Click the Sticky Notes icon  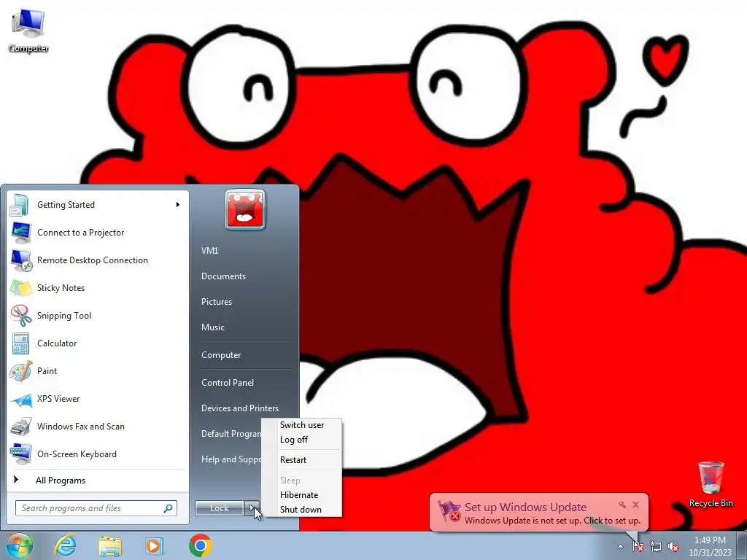[20, 287]
